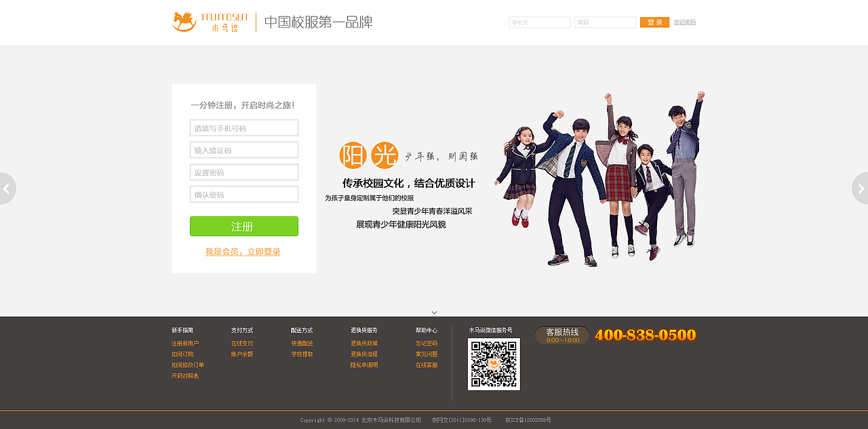Open footer link 快递配送
Screen dimensions: 868x429
click(x=302, y=344)
